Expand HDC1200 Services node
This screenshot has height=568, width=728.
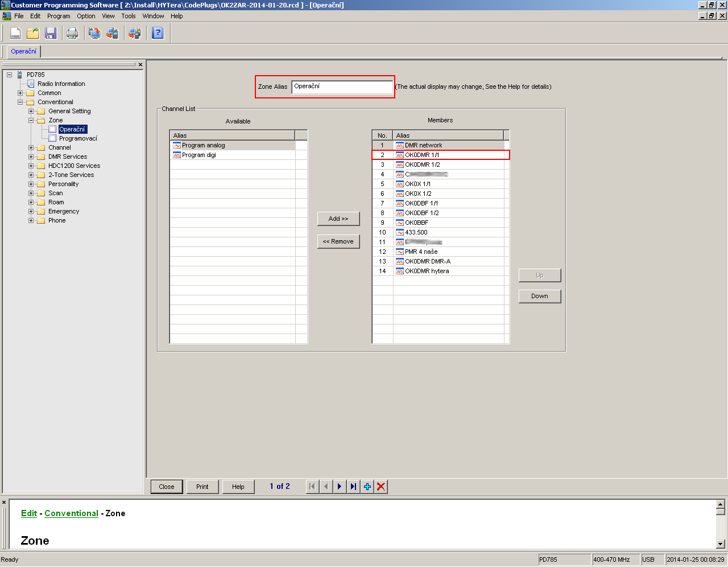31,166
